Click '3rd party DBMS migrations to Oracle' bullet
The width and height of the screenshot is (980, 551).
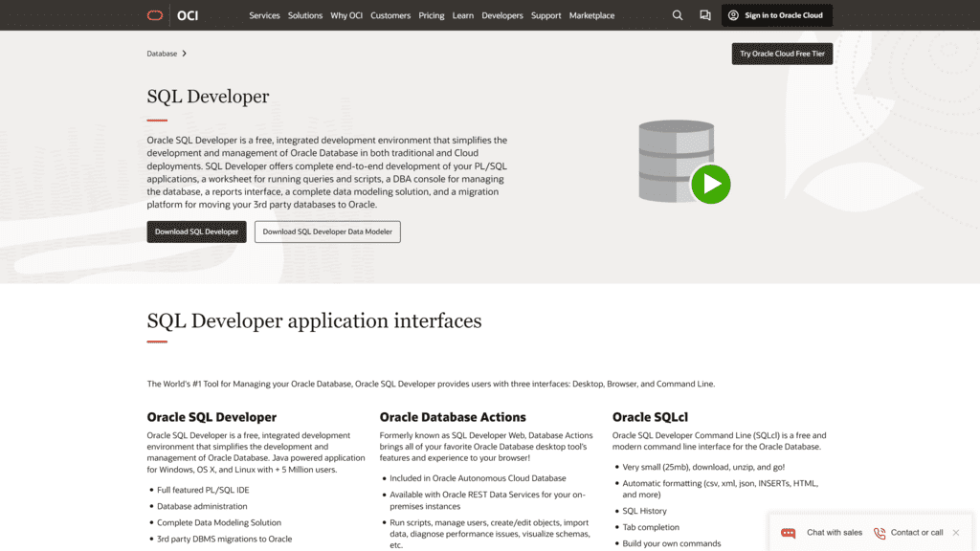click(x=224, y=540)
